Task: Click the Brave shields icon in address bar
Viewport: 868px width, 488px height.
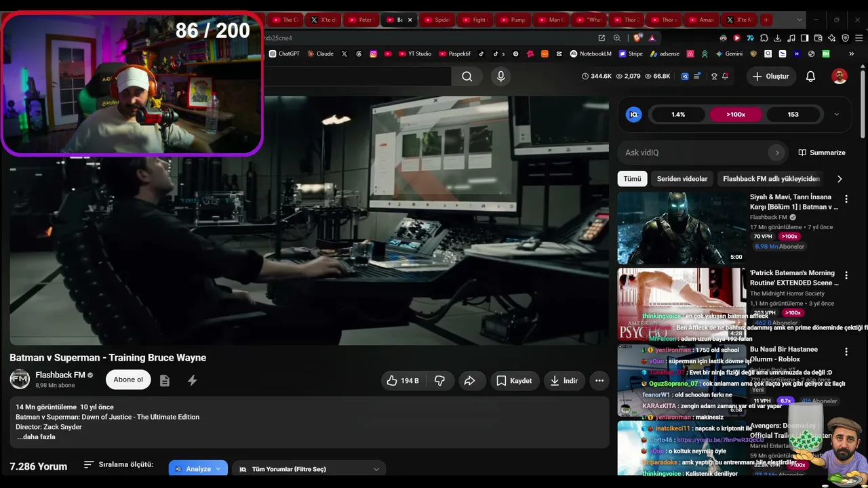Action: (637, 38)
